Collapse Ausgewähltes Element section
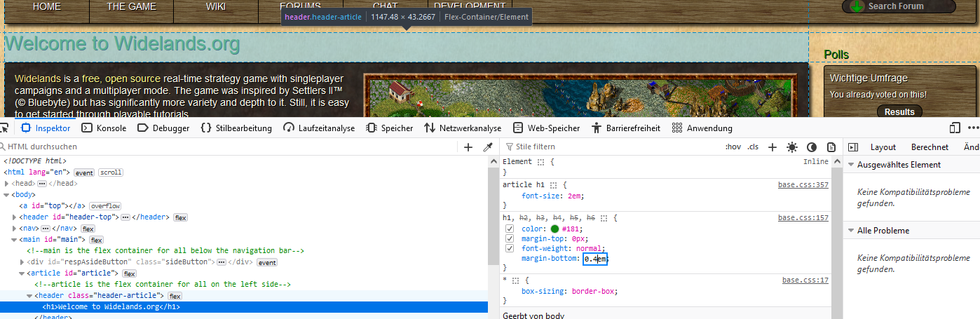This screenshot has width=980, height=319. click(x=851, y=165)
